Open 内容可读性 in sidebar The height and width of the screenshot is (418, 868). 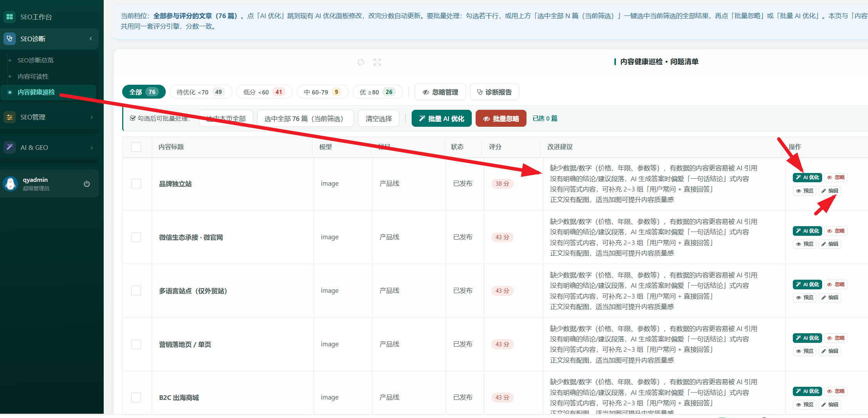33,76
